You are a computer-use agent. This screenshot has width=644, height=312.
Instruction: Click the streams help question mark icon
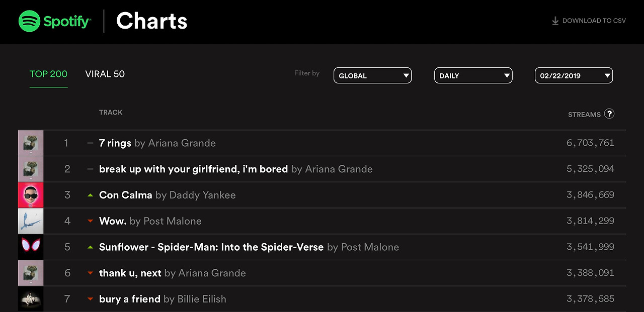[609, 114]
